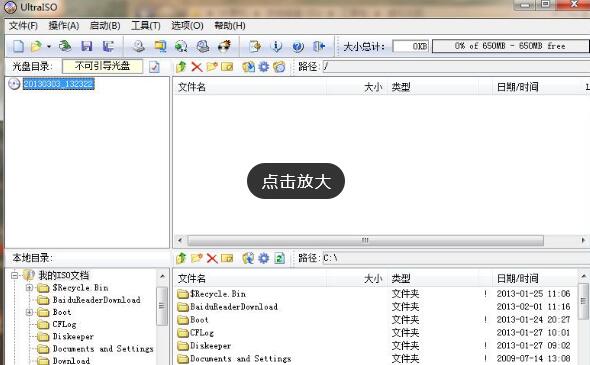Click the Info icon in main toolbar
This screenshot has height=365, width=590.
click(277, 46)
